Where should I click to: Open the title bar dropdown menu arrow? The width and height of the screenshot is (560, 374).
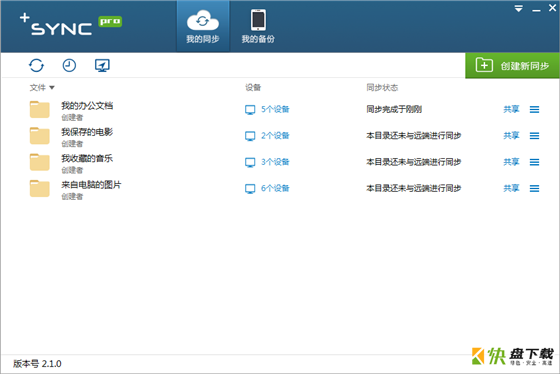coord(519,9)
